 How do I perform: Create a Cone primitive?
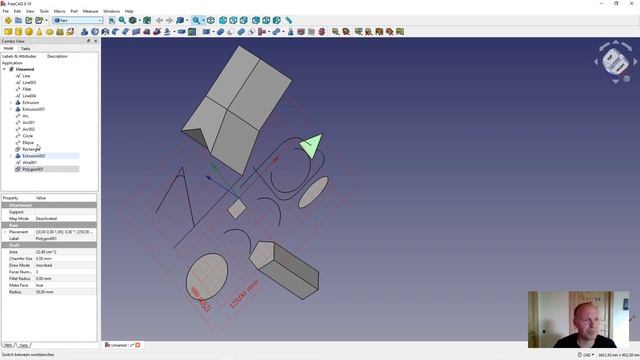coord(39,31)
